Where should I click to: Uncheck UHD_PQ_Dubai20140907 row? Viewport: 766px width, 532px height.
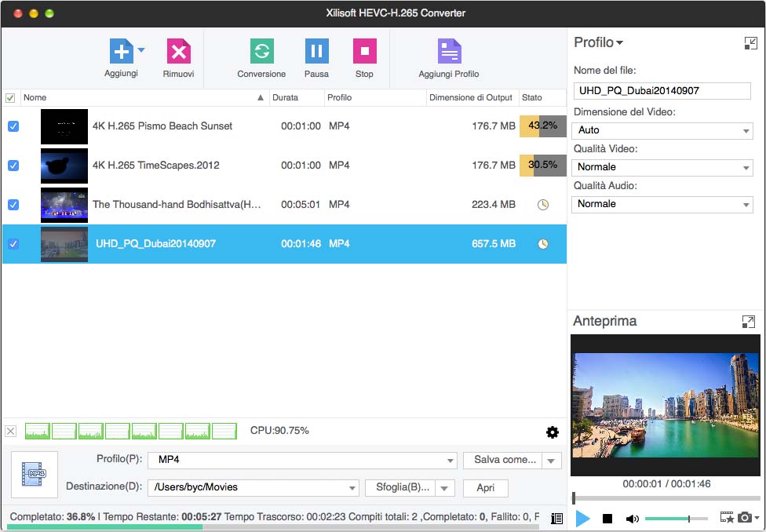tap(13, 243)
